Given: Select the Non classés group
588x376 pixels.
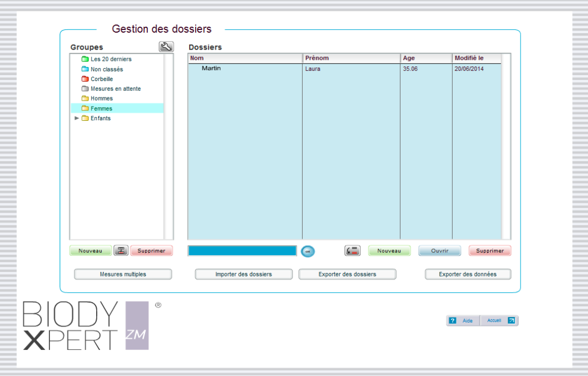Looking at the screenshot, I should point(107,69).
